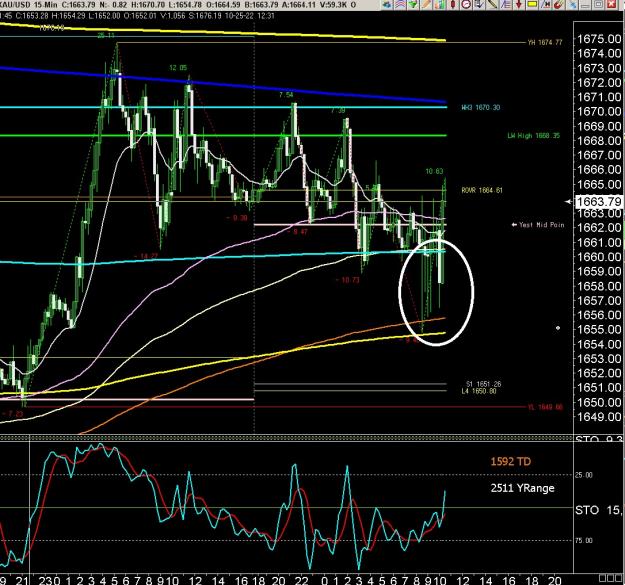Maximize the chart window
The height and width of the screenshot is (585, 625).
click(598, 4)
